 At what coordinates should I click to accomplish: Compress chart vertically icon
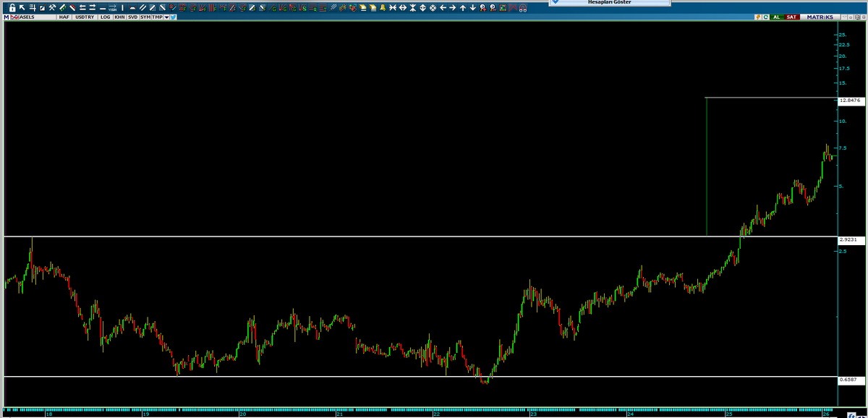[x=413, y=8]
